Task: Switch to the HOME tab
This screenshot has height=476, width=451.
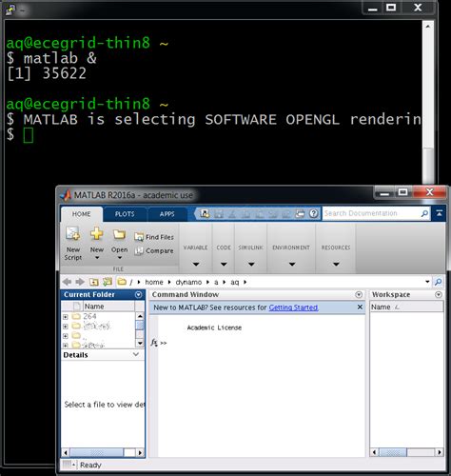Action: point(82,214)
